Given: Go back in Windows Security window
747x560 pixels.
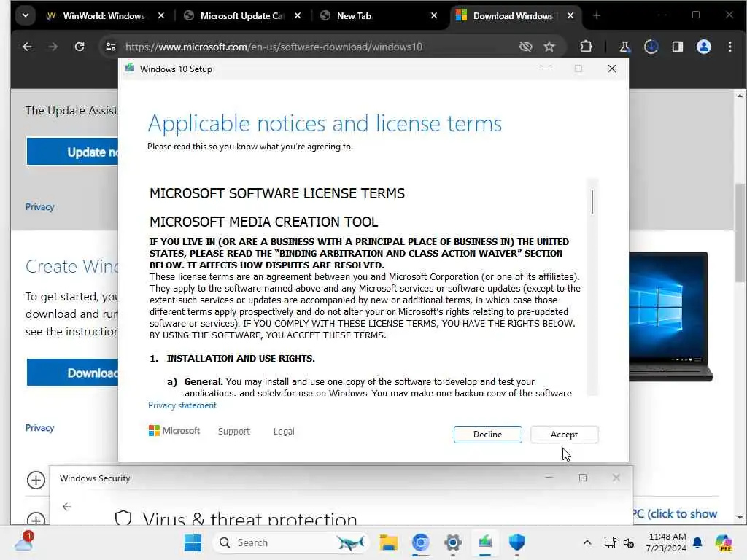Looking at the screenshot, I should point(66,507).
